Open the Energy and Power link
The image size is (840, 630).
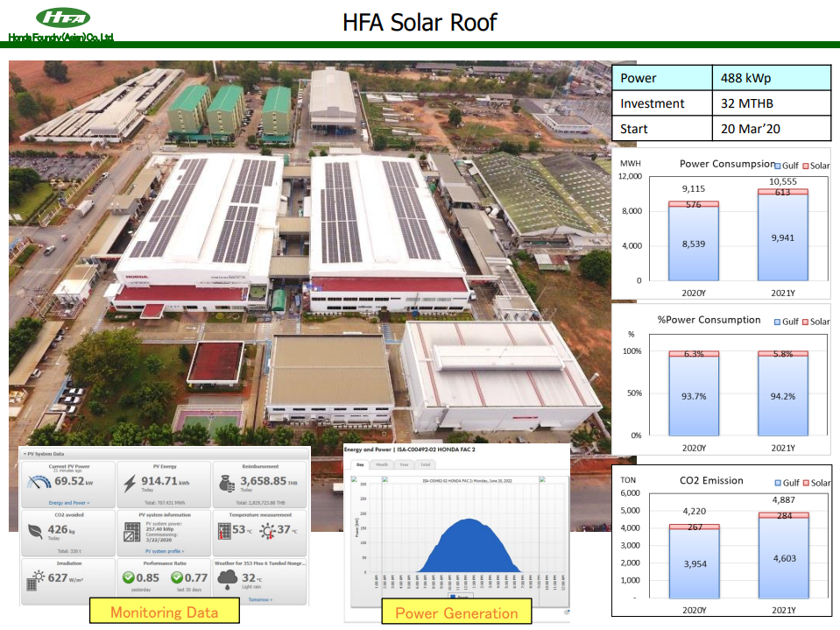point(69,503)
